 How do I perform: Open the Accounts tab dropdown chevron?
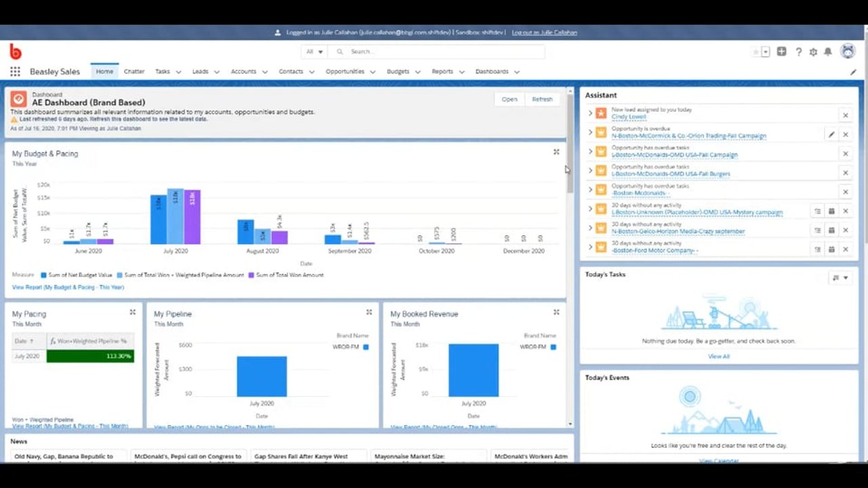(264, 72)
